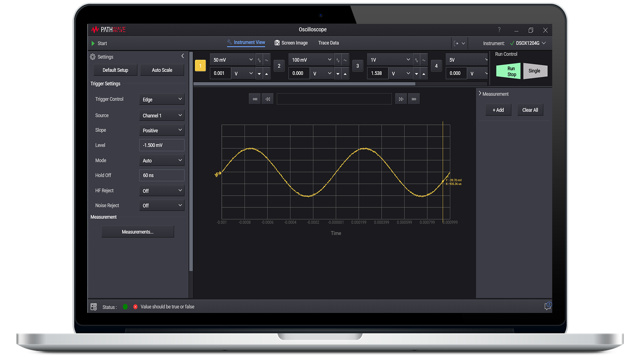Image resolution: width=644 pixels, height=362 pixels.
Task: Activate Channel 2 input
Action: click(x=279, y=66)
